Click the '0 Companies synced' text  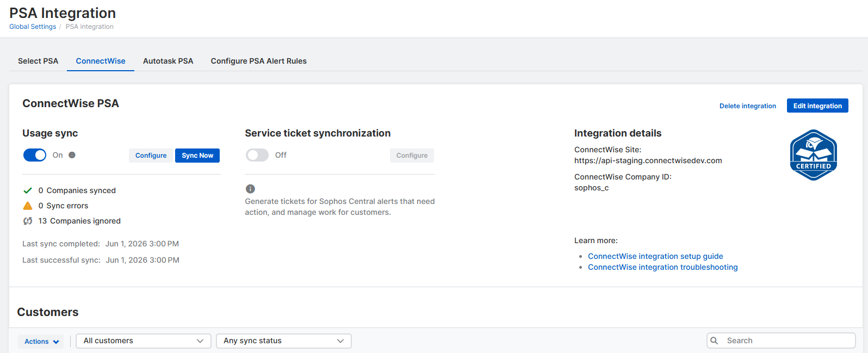click(77, 190)
